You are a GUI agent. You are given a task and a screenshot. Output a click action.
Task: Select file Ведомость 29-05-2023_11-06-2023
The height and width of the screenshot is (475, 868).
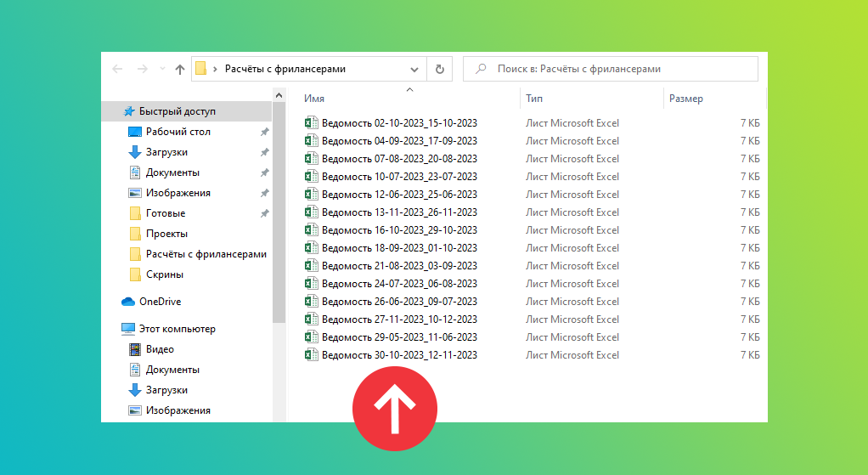point(399,337)
